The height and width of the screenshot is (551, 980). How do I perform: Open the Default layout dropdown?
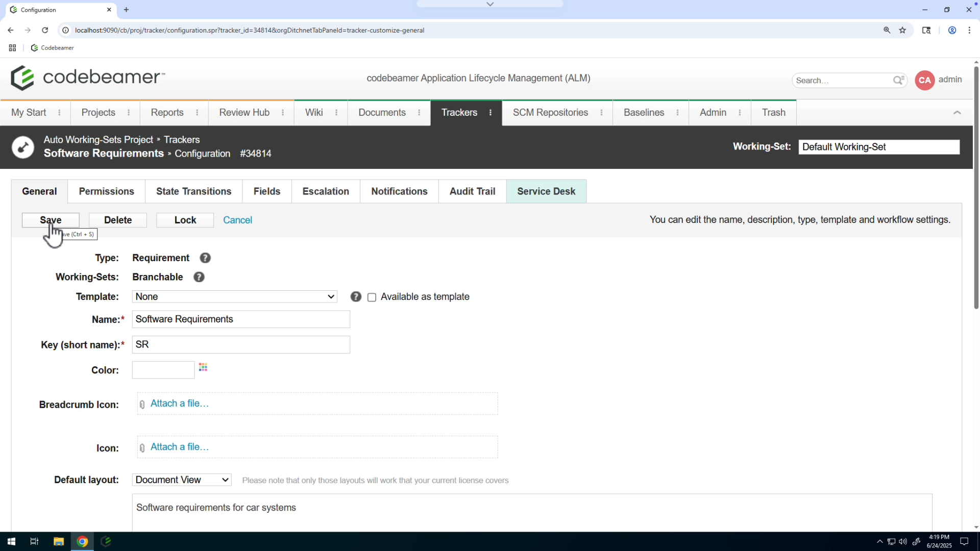[x=182, y=480]
